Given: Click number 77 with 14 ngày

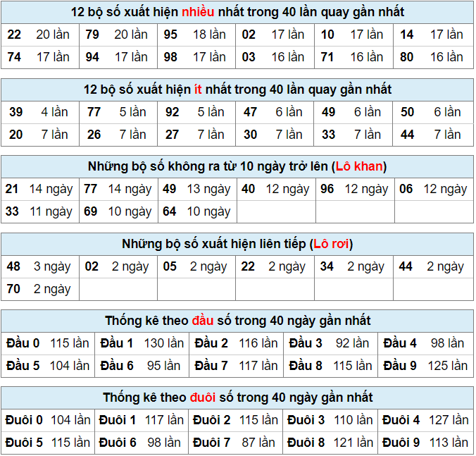Looking at the screenshot, I should click(x=119, y=189).
